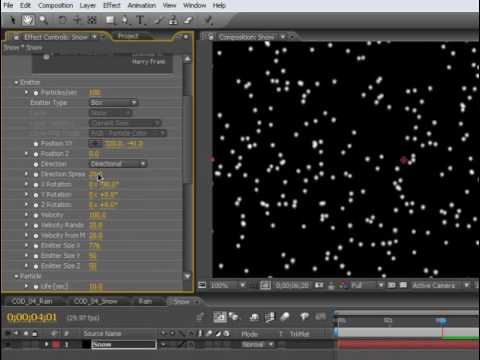Screen dimensions: 480x360
Task: Click the Frame Blending icon in timeline
Action: (270, 317)
